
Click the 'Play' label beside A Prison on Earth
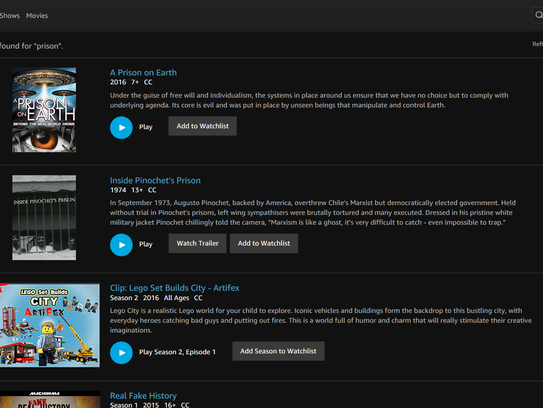point(146,127)
